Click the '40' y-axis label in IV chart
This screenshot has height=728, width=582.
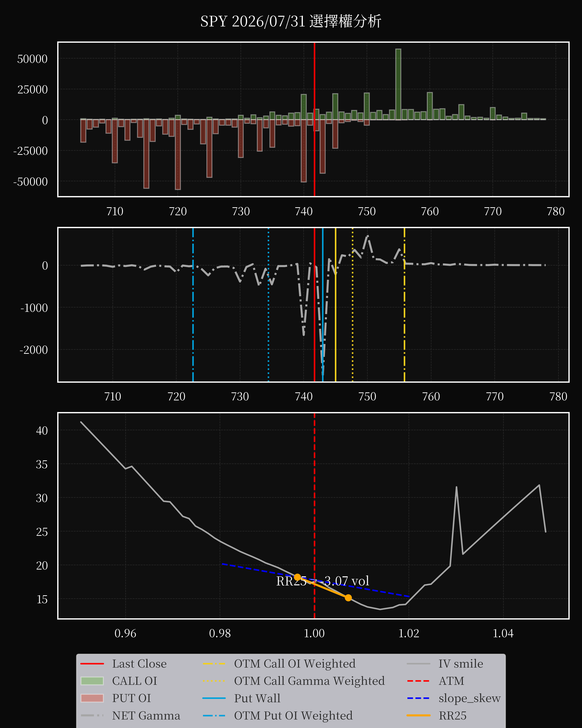pyautogui.click(x=42, y=430)
